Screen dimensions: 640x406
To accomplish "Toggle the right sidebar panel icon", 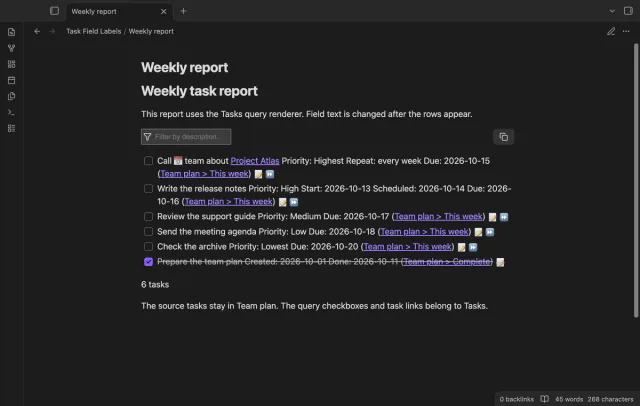I will [x=628, y=11].
